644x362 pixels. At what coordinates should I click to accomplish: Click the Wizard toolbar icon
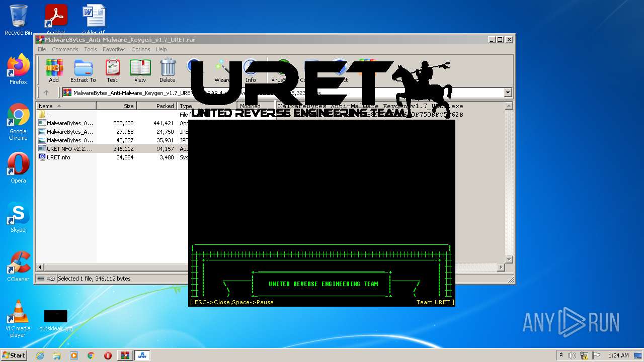pos(222,71)
